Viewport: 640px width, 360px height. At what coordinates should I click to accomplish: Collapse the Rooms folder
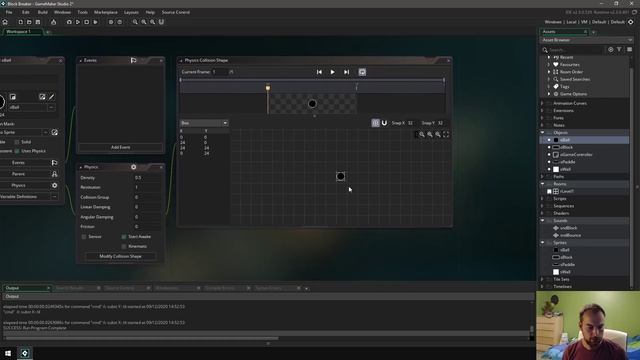(542, 184)
